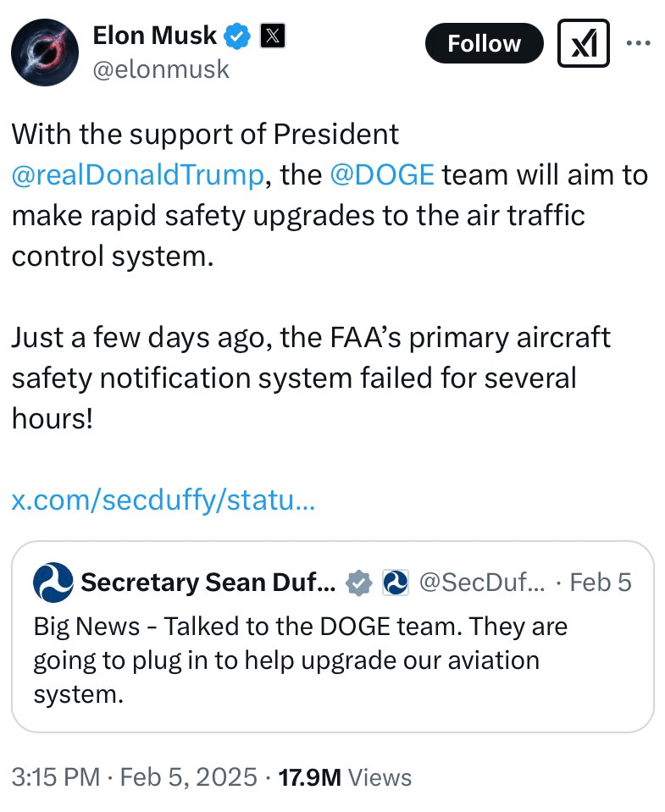Open the @realDonaldTrump mention
The height and width of the screenshot is (812, 665).
click(137, 174)
